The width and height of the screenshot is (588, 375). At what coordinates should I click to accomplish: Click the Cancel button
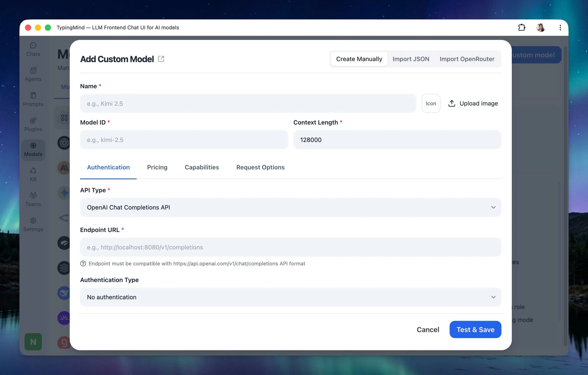click(428, 329)
